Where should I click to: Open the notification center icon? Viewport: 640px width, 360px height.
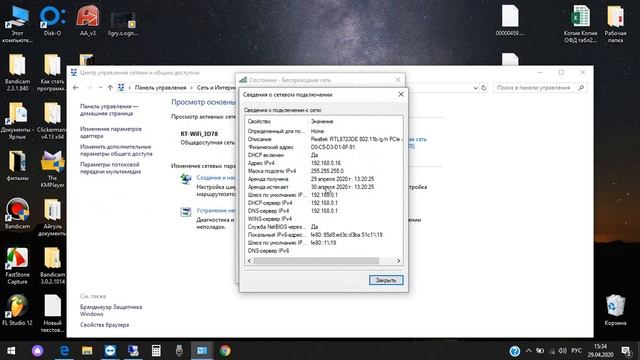pyautogui.click(x=626, y=351)
